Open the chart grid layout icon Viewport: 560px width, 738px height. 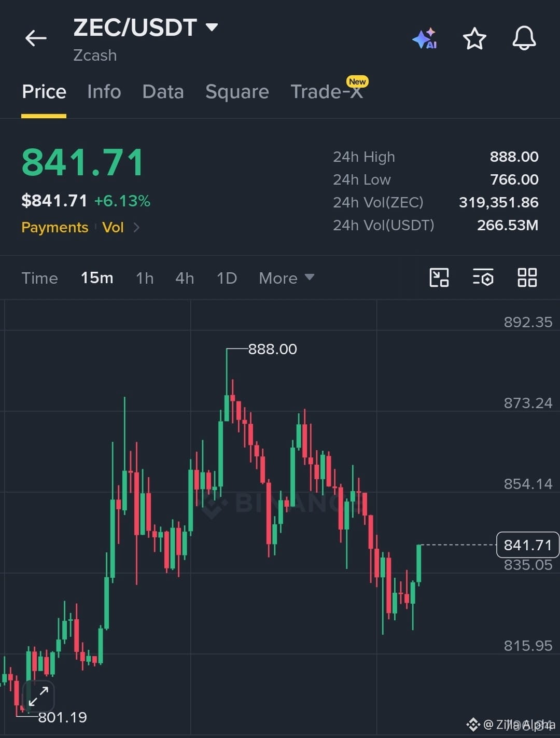click(x=527, y=277)
